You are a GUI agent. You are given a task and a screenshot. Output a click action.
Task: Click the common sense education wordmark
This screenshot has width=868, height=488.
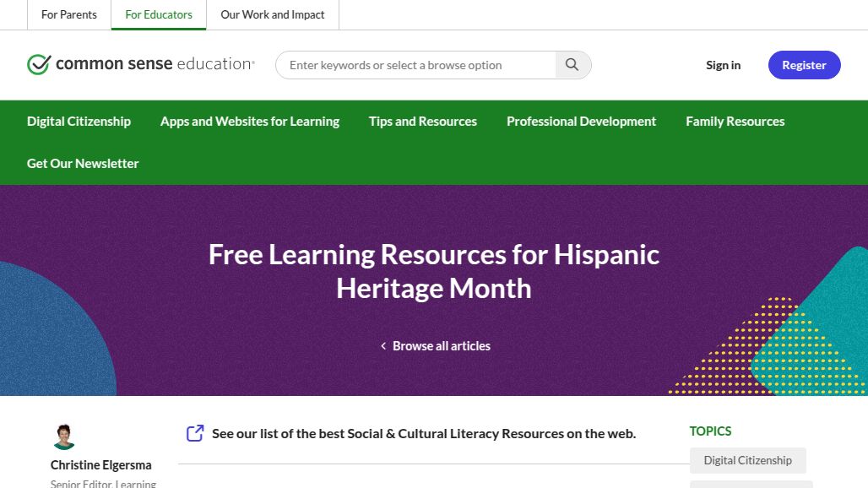coord(155,64)
